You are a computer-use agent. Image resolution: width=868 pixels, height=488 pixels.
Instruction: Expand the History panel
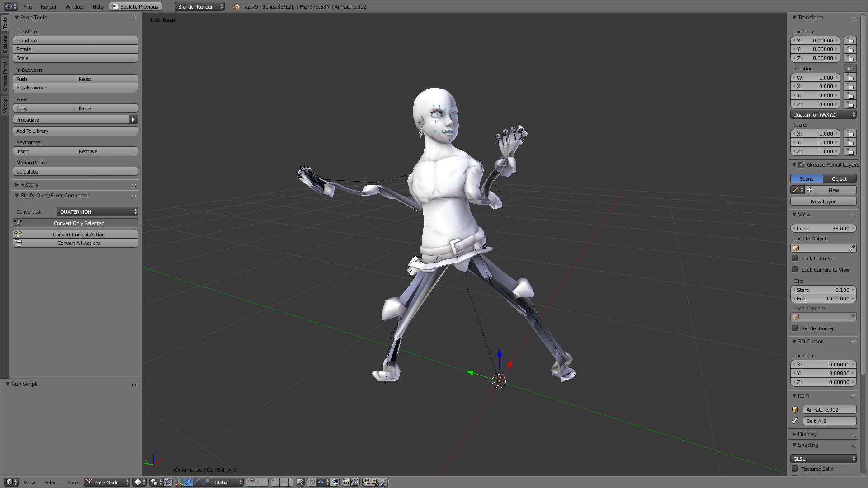coord(28,184)
